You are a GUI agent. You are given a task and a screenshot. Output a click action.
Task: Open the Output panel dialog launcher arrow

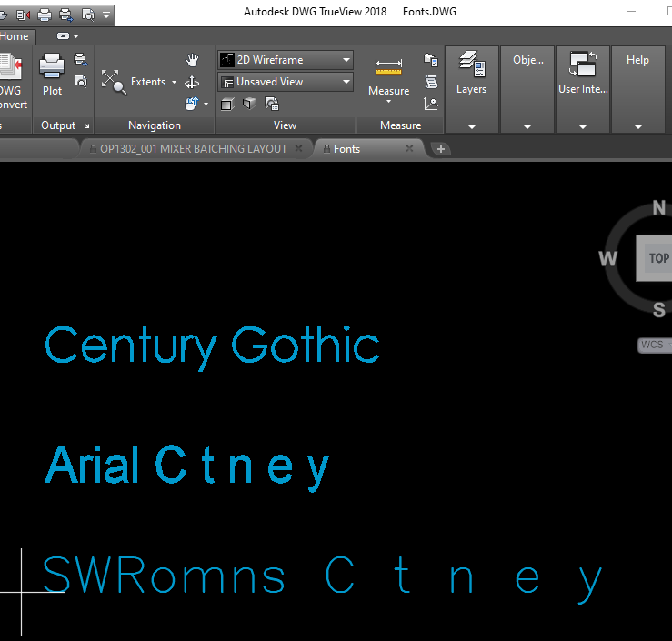click(x=87, y=126)
